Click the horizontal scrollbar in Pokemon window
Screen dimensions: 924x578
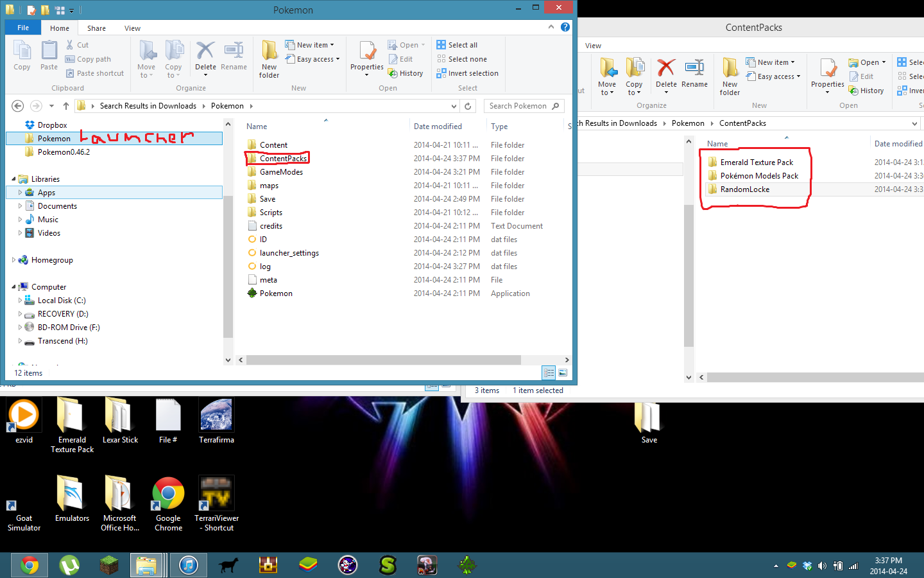coord(383,360)
